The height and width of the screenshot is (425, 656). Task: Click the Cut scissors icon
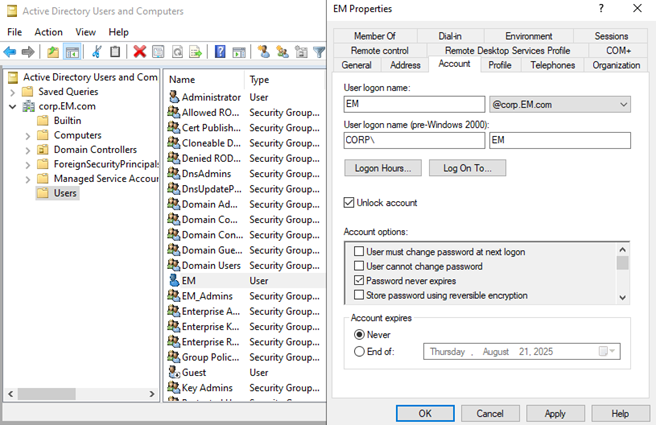pyautogui.click(x=97, y=52)
